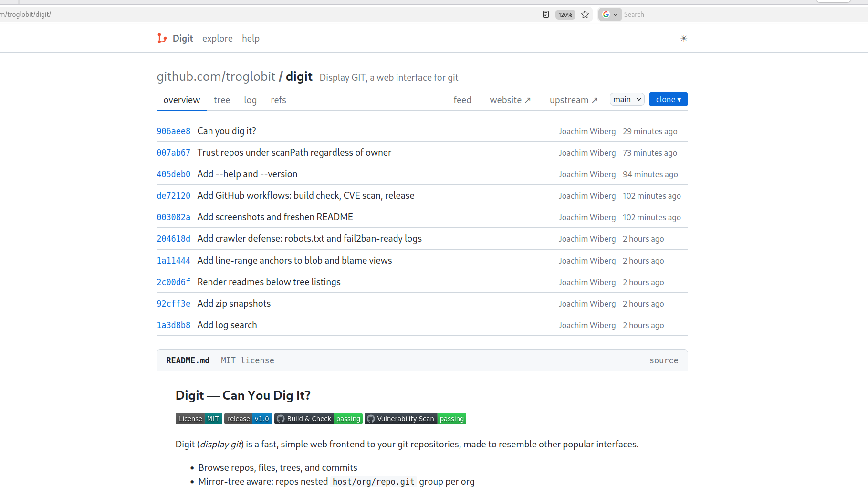Open the Google search engine selector
This screenshot has width=868, height=487.
coord(610,14)
